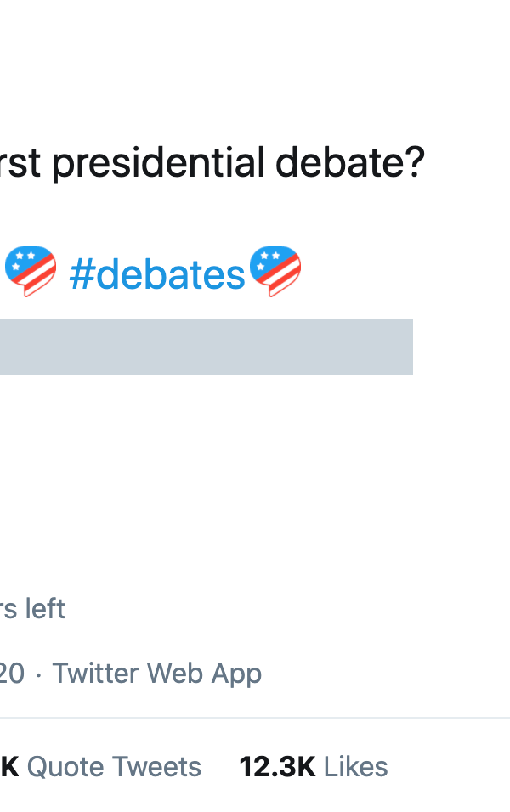Click the 12.3K likes count number
Image resolution: width=510 pixels, height=812 pixels.
pyautogui.click(x=277, y=767)
